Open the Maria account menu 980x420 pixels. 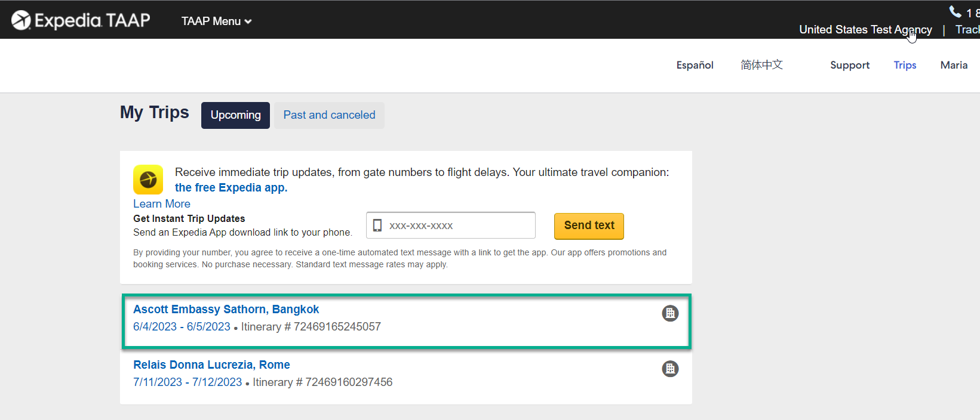coord(954,65)
